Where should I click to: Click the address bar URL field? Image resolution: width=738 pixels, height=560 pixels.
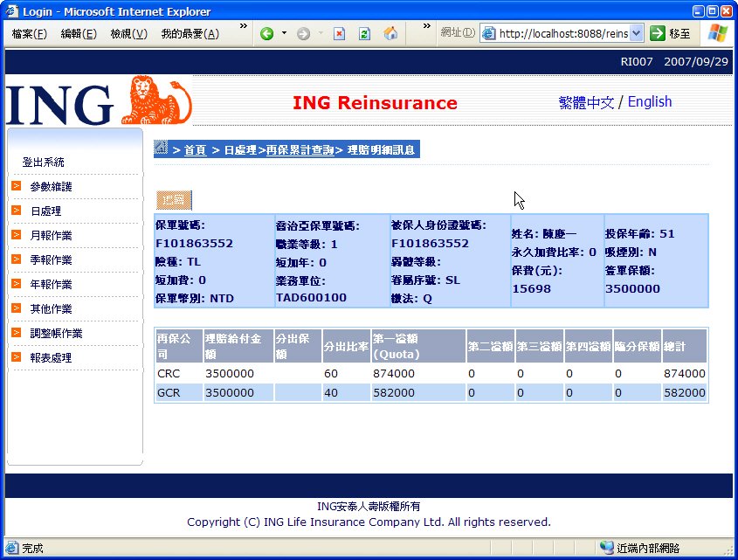(563, 33)
